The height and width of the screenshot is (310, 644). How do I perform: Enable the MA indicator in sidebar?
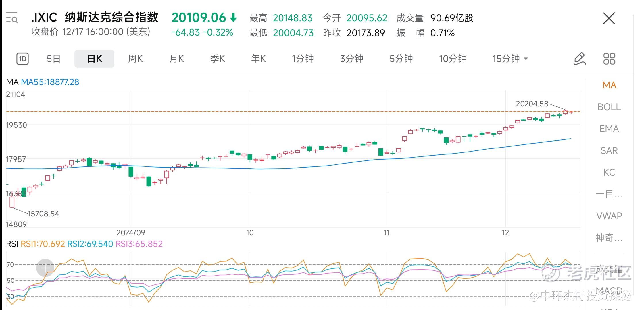(x=609, y=85)
